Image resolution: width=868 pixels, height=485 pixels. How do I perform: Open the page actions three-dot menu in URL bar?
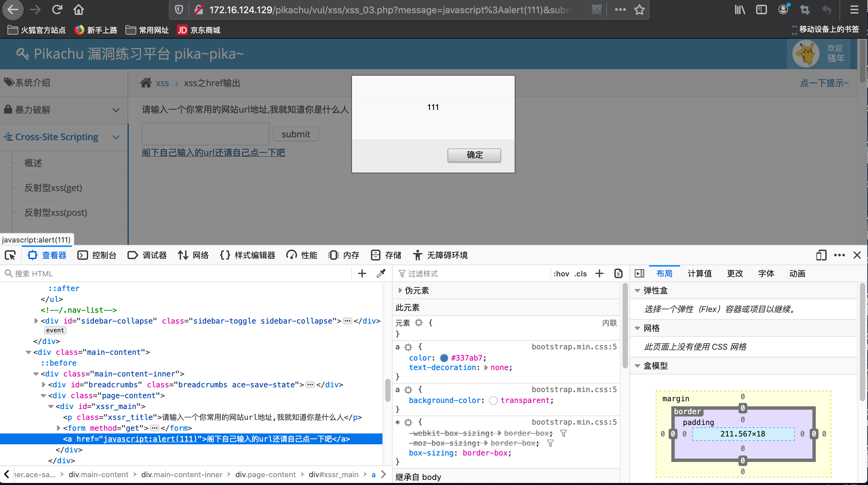pos(620,9)
